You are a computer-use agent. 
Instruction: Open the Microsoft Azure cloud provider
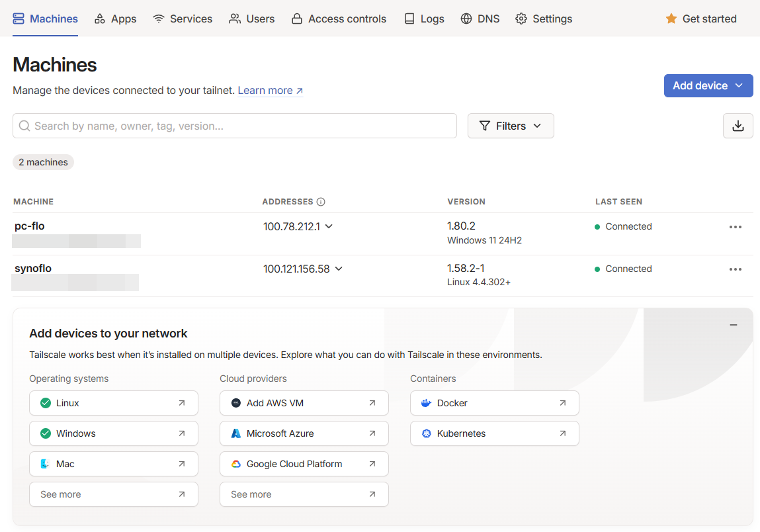tap(304, 433)
